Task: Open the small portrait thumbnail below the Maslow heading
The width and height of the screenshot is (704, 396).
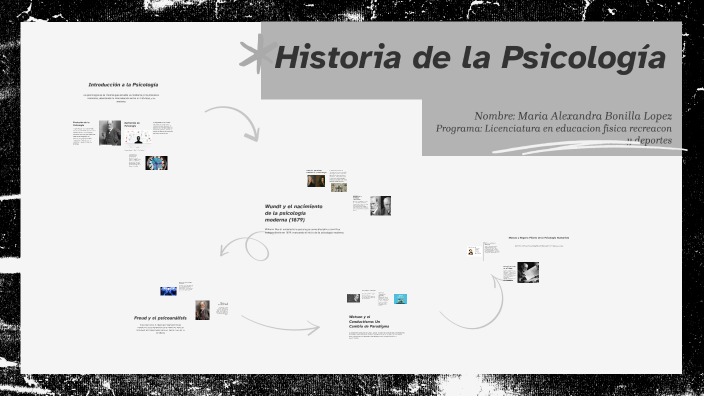Action: 471,252
